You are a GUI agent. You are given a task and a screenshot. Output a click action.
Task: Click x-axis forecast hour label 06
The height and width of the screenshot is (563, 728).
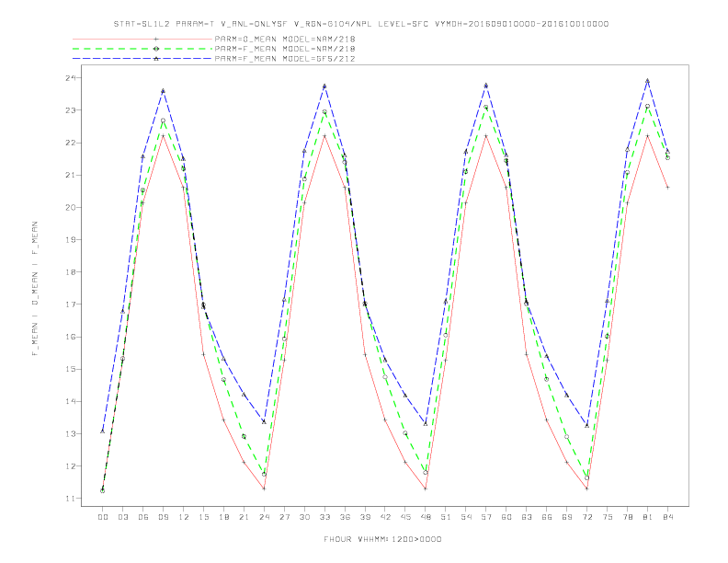143,517
